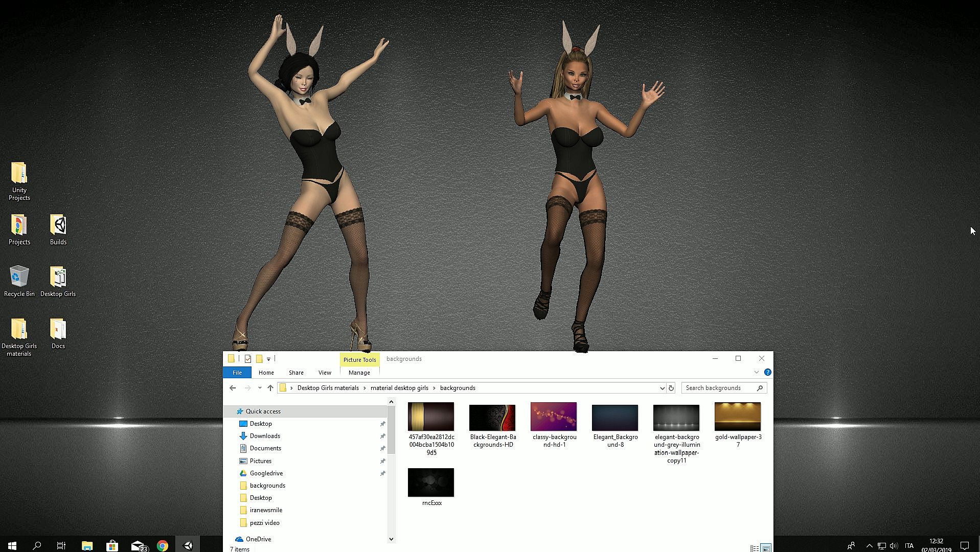
Task: Open the Explorer help question mark icon
Action: pos(767,372)
